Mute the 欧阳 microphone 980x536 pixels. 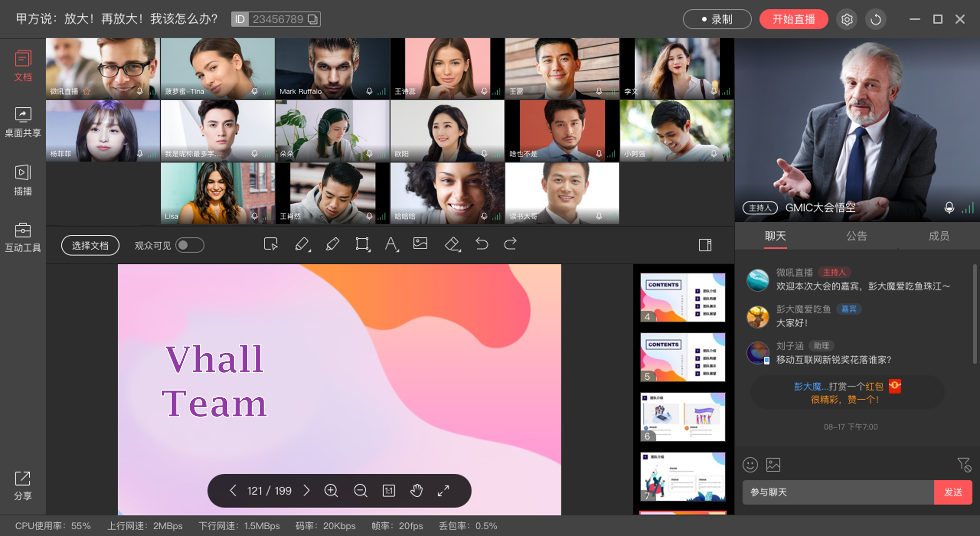(484, 154)
